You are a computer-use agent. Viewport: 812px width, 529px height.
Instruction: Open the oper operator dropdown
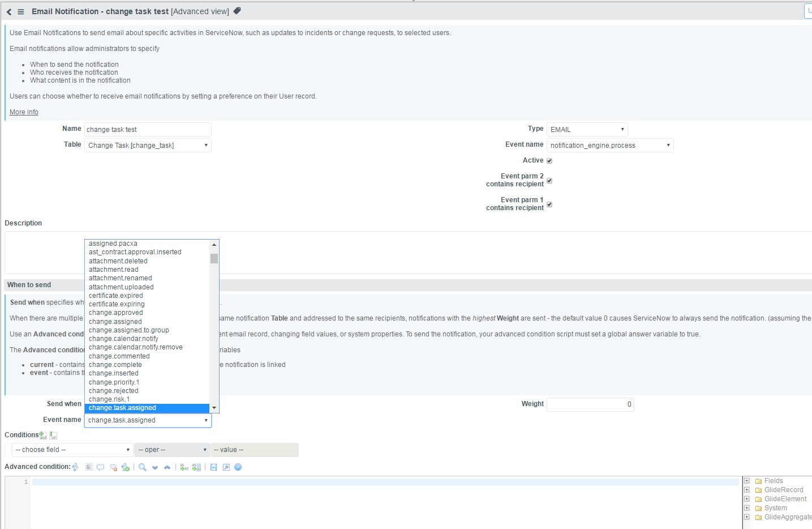coord(172,450)
